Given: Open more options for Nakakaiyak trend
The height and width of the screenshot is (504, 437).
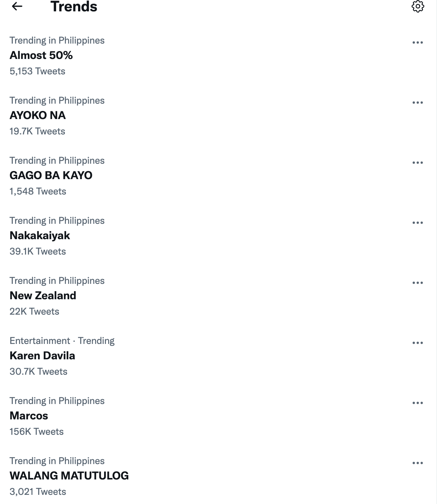Looking at the screenshot, I should tap(418, 223).
